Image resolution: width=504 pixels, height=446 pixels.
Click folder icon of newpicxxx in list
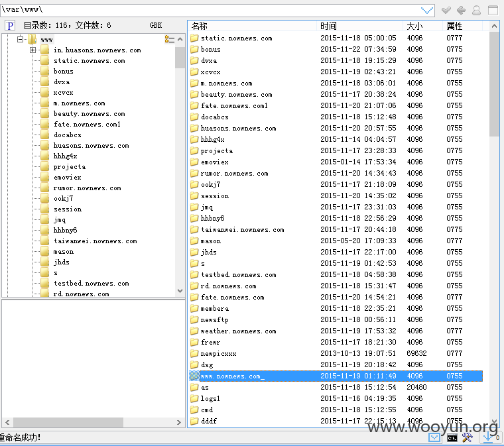point(194,353)
